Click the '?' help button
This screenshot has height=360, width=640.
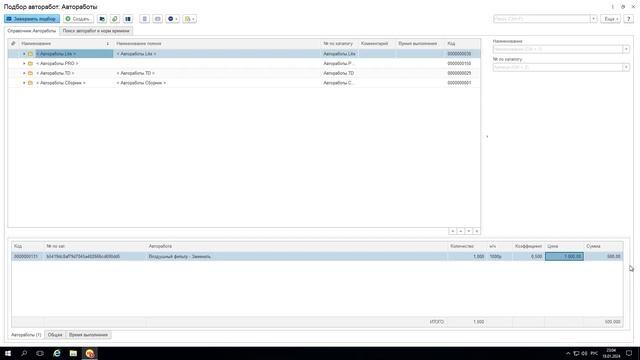click(x=629, y=19)
